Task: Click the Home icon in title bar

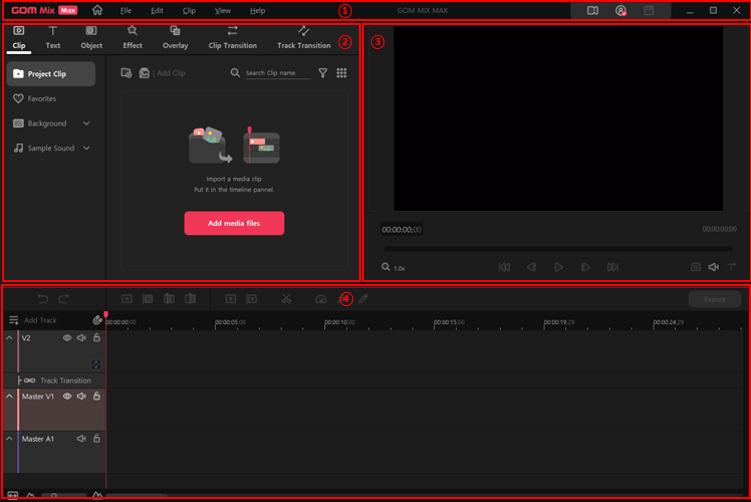Action: [x=97, y=10]
